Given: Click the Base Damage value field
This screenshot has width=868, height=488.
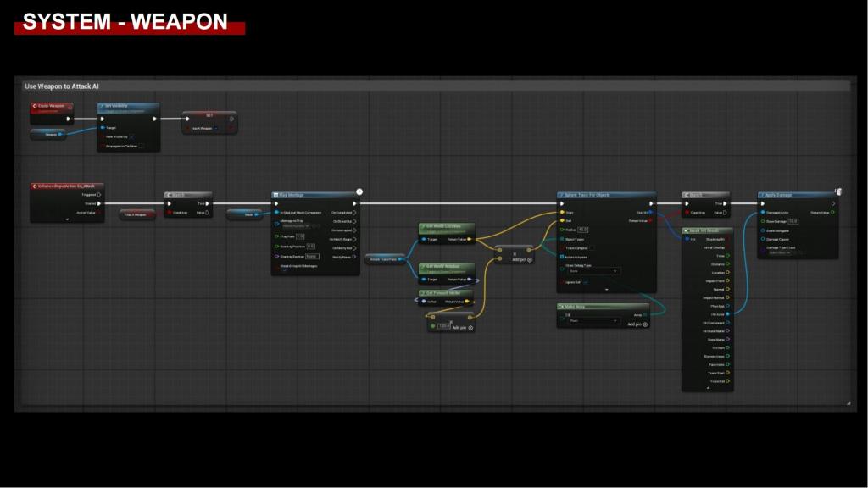Looking at the screenshot, I should 793,221.
